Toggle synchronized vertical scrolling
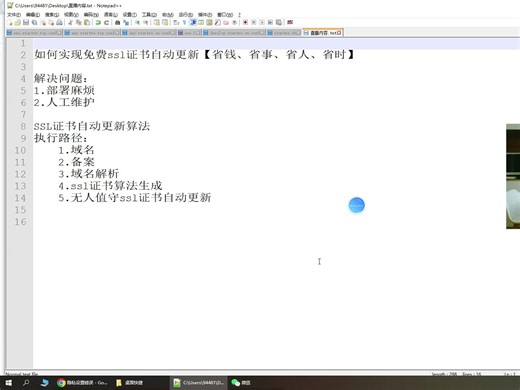 coord(157,23)
